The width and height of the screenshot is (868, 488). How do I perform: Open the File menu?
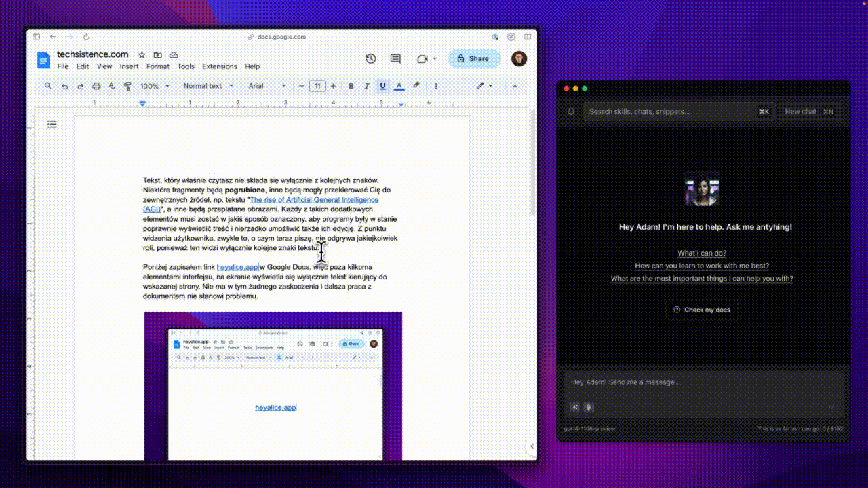tap(63, 66)
